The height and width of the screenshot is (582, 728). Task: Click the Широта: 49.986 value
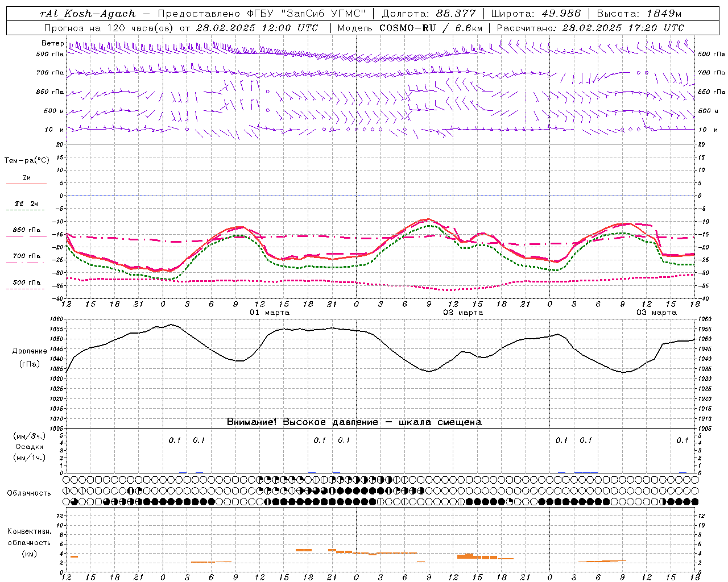coord(536,14)
